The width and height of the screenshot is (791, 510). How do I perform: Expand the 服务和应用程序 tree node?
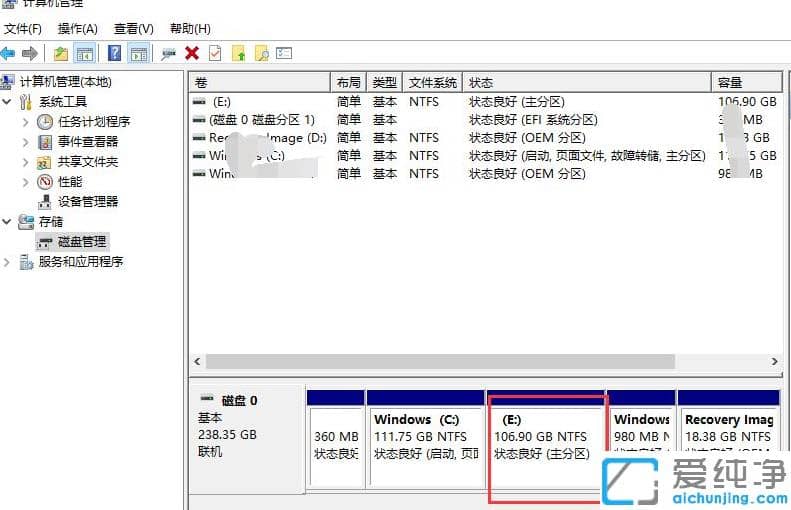tap(8, 262)
